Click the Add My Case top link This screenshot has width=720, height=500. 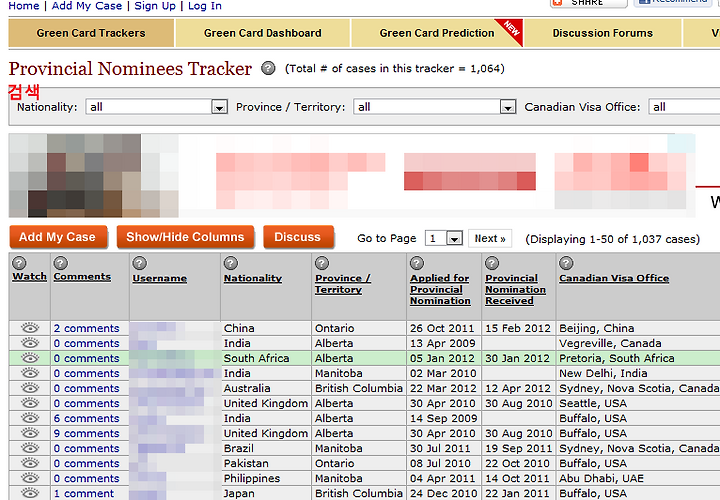coord(87,6)
